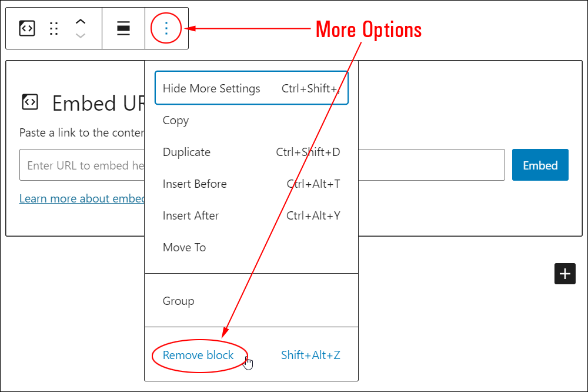Viewport: 588px width, 392px height.
Task: Click the black plus add block button
Action: 564,274
